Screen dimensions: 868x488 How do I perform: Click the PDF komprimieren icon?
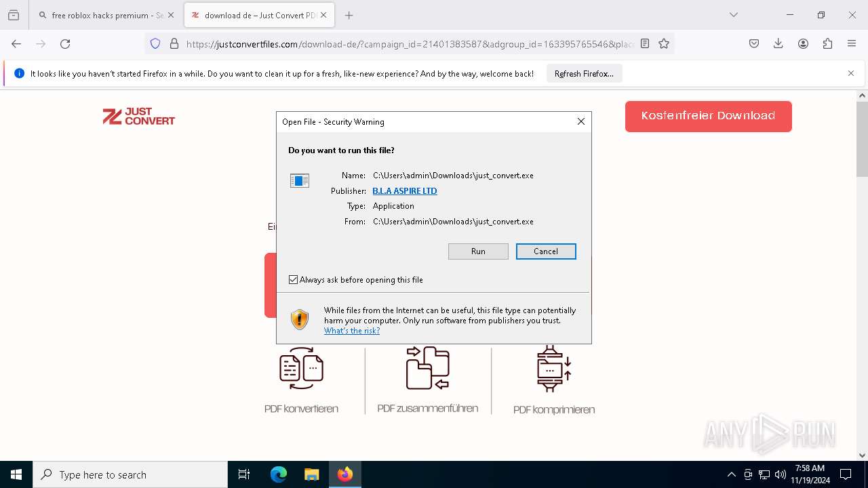554,369
